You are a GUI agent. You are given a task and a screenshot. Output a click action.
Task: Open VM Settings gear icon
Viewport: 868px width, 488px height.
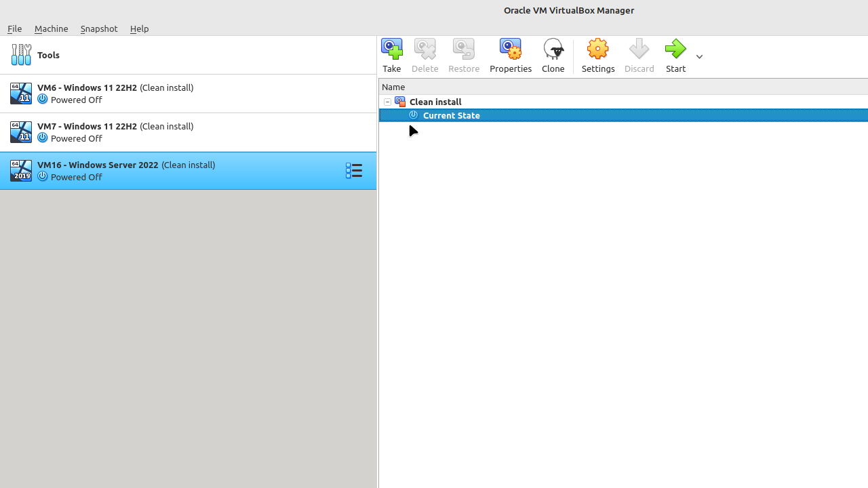[x=598, y=49]
